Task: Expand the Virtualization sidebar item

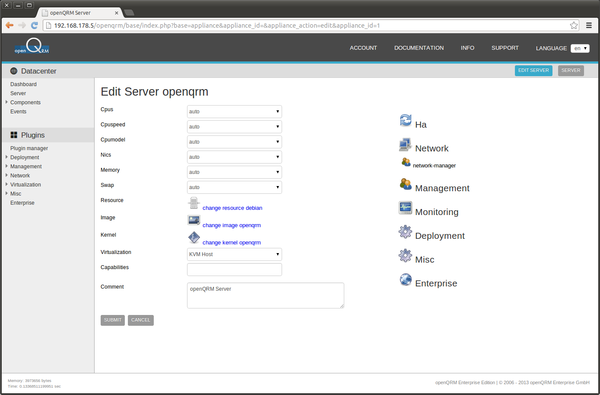Action: (x=7, y=184)
